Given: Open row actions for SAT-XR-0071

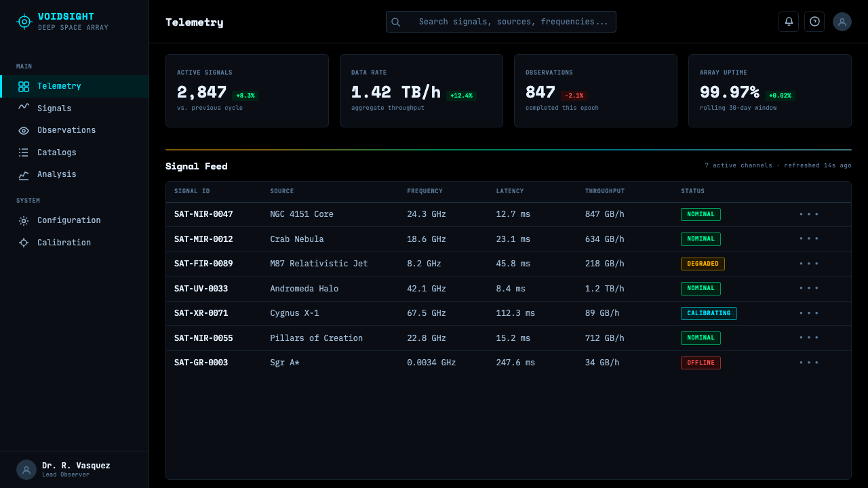Looking at the screenshot, I should pos(809,313).
